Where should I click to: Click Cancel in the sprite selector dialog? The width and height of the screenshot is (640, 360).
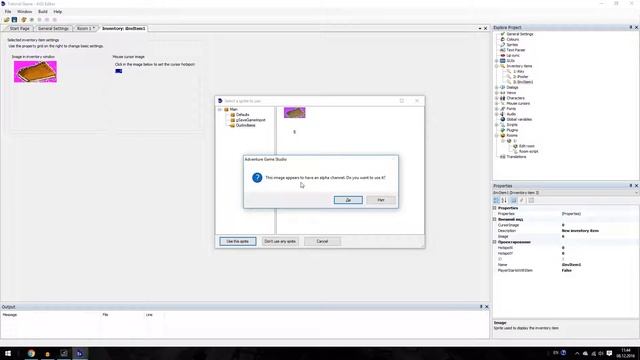coord(322,241)
